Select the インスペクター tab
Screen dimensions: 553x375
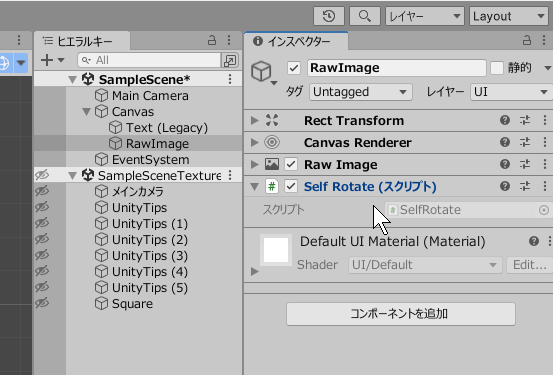coord(296,41)
